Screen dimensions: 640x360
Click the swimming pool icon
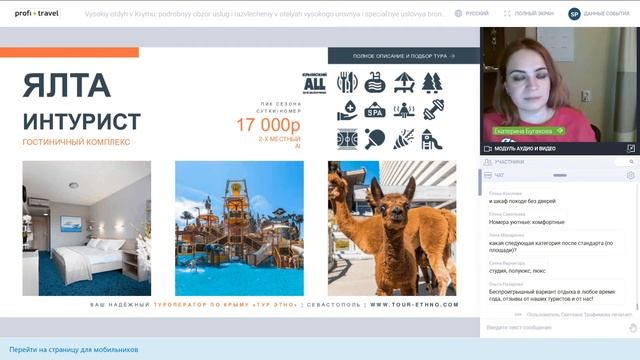pos(375,82)
